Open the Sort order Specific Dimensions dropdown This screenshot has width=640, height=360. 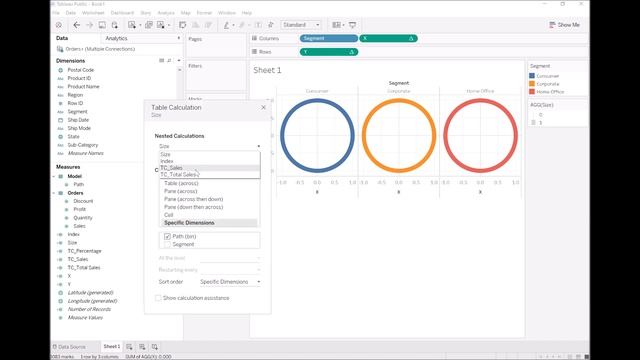[230, 282]
